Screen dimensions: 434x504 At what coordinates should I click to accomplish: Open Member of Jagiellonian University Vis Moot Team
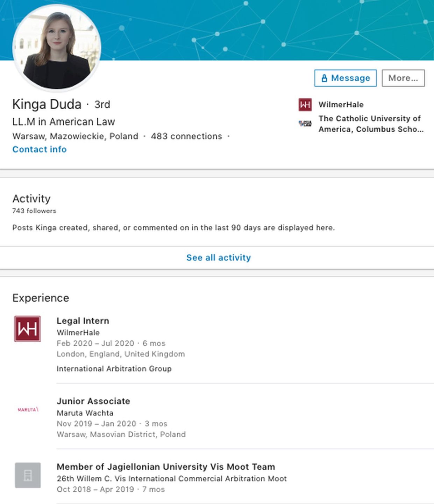(x=166, y=467)
